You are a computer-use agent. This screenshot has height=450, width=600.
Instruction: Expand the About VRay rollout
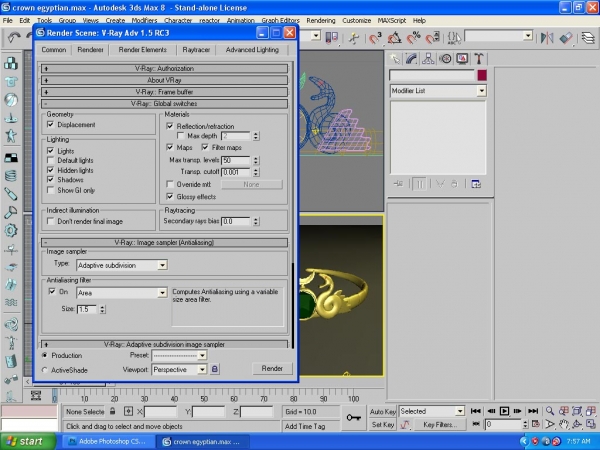[x=165, y=80]
